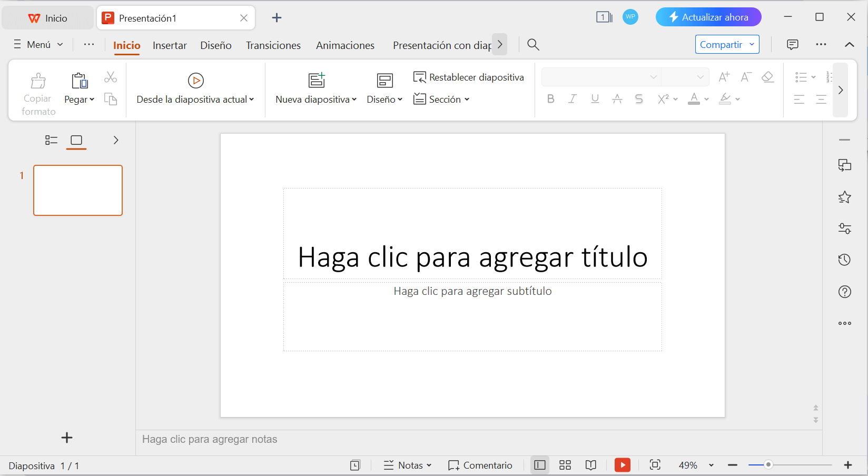Open the Menú dropdown
The image size is (868, 476).
(38, 45)
